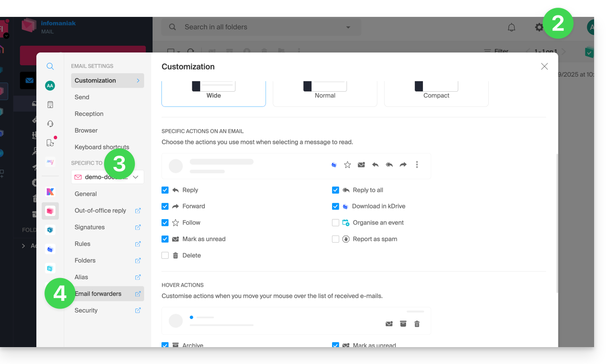Screen dimensions: 611x364
Task: Check the Report as spam option
Action: tap(335, 239)
